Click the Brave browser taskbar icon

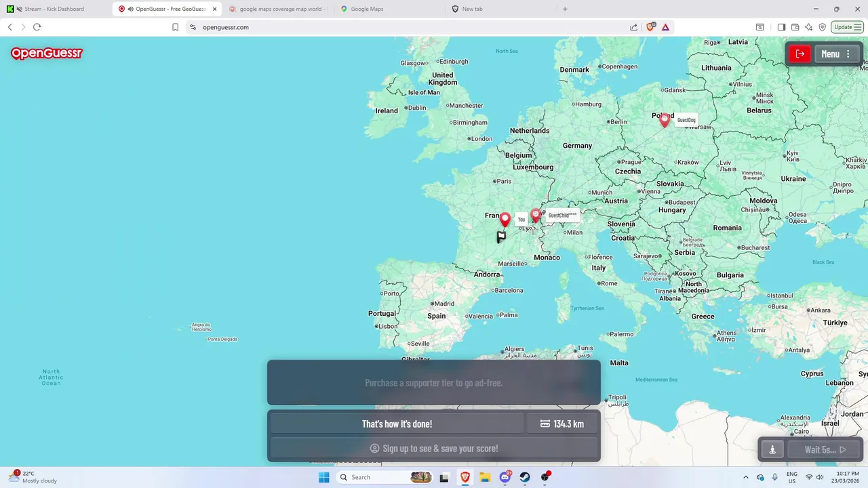pos(465,477)
